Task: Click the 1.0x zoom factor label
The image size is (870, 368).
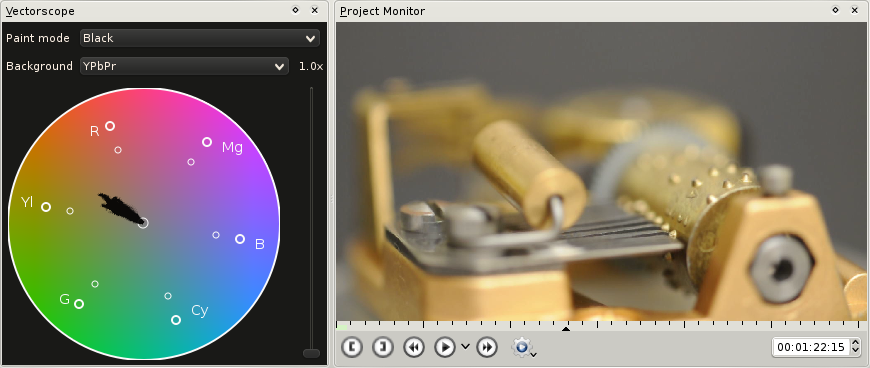Action: tap(311, 66)
